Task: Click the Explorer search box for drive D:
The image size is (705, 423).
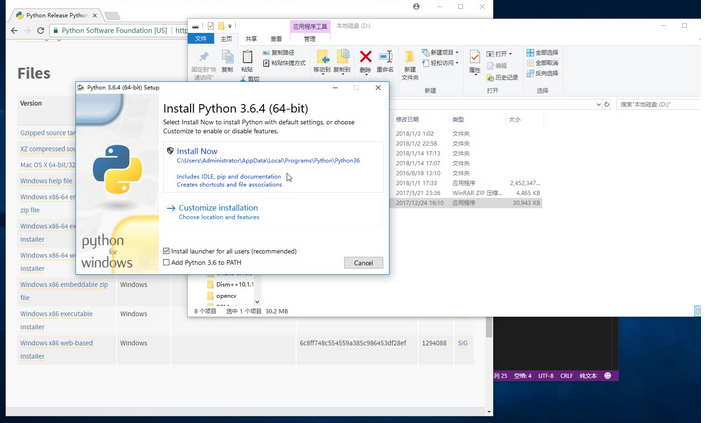Action: click(658, 104)
